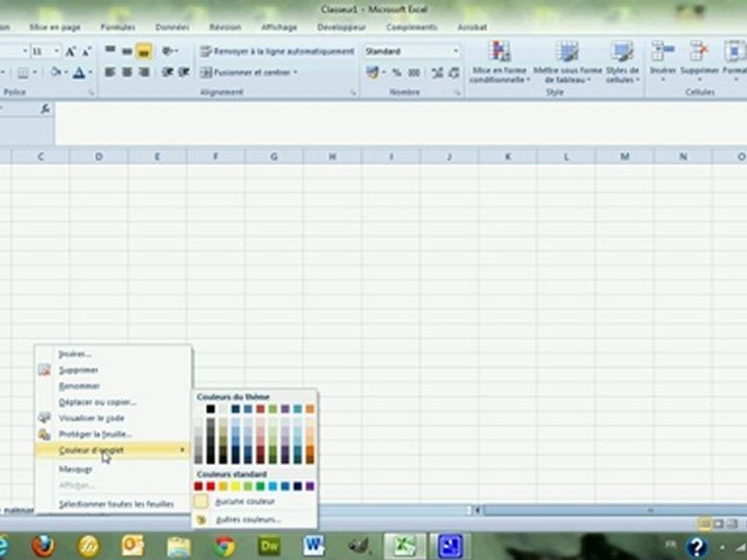The height and width of the screenshot is (560, 747).
Task: Open Mettre sous forme de tableau
Action: tap(567, 62)
